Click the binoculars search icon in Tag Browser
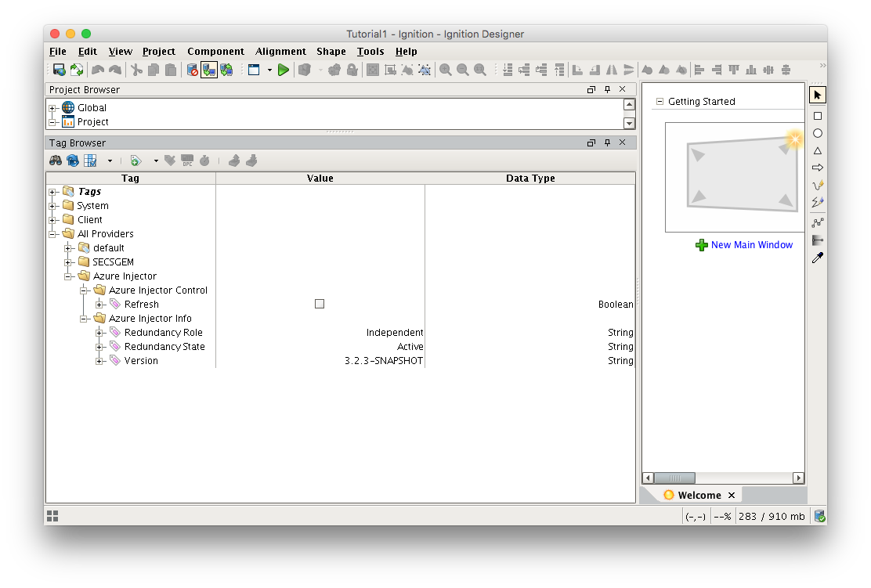The image size is (871, 588). click(56, 161)
